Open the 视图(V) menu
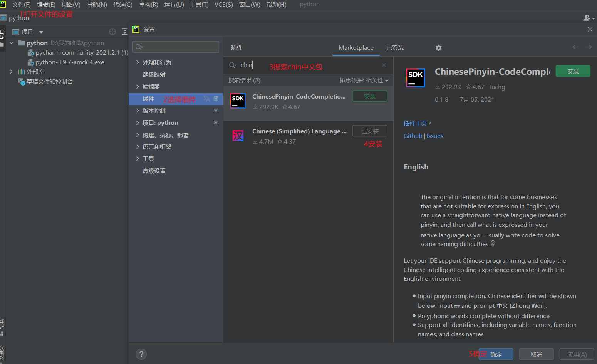Screen dimensions: 597x364 click(x=70, y=5)
